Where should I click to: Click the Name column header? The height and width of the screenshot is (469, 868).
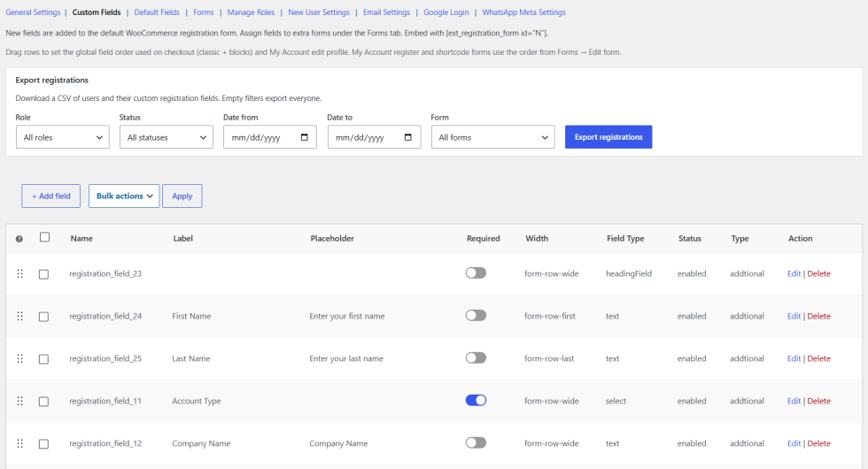coord(81,238)
